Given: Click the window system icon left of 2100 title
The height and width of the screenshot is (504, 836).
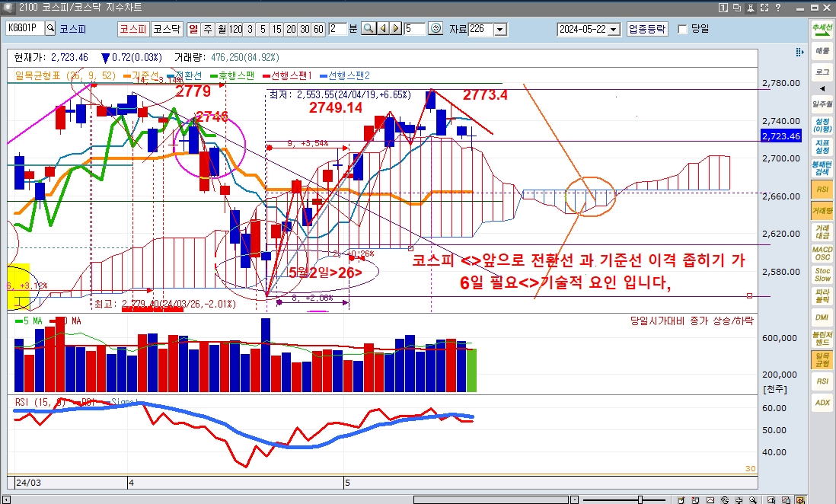Looking at the screenshot, I should click(8, 8).
